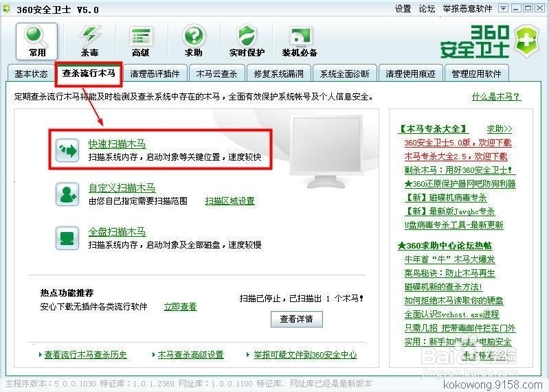
Task: Click the 360 green shield logo
Action: coord(526,41)
